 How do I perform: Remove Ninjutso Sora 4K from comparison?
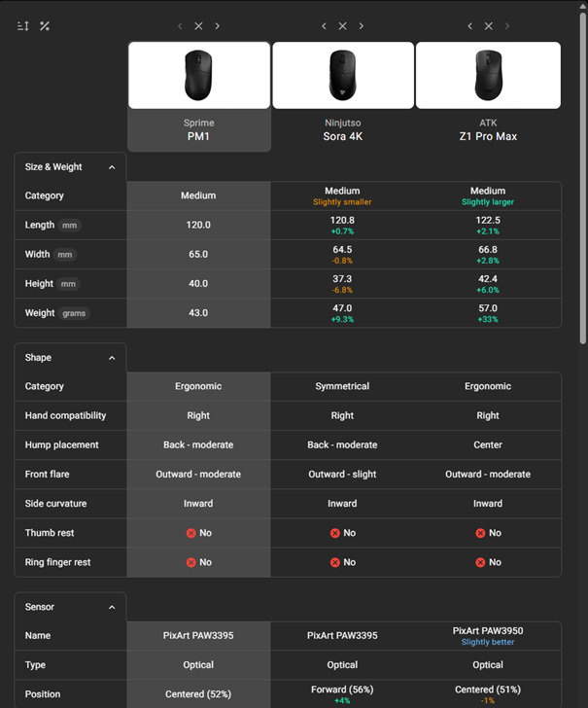pos(342,26)
